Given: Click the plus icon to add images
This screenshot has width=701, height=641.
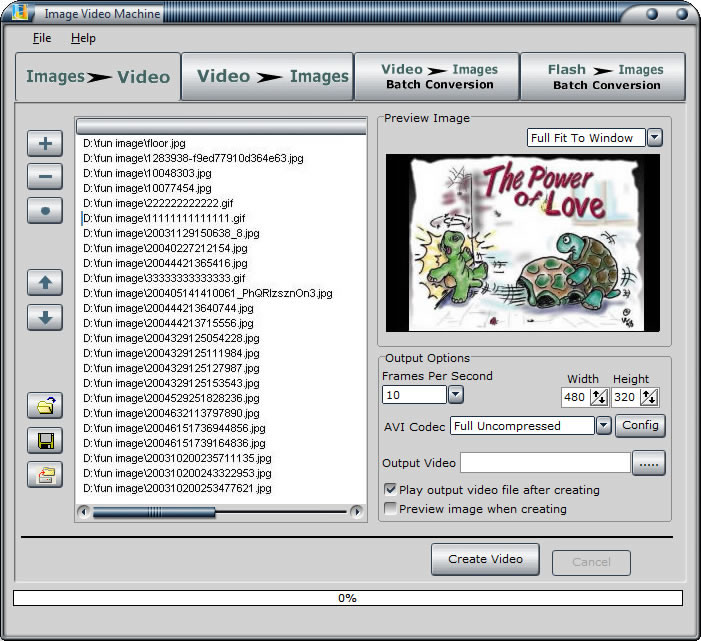Looking at the screenshot, I should click(x=45, y=143).
